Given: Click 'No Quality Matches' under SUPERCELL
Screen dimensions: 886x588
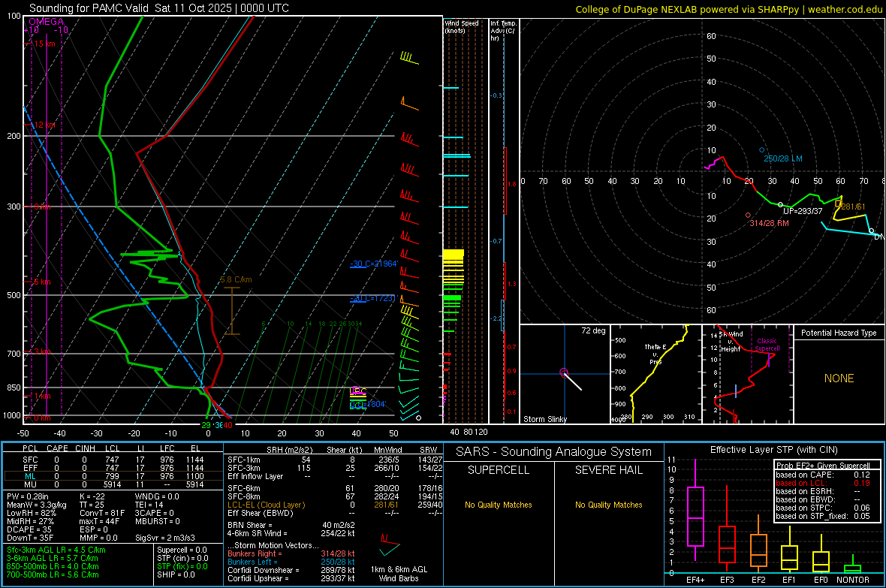Looking at the screenshot, I should pyautogui.click(x=499, y=505).
